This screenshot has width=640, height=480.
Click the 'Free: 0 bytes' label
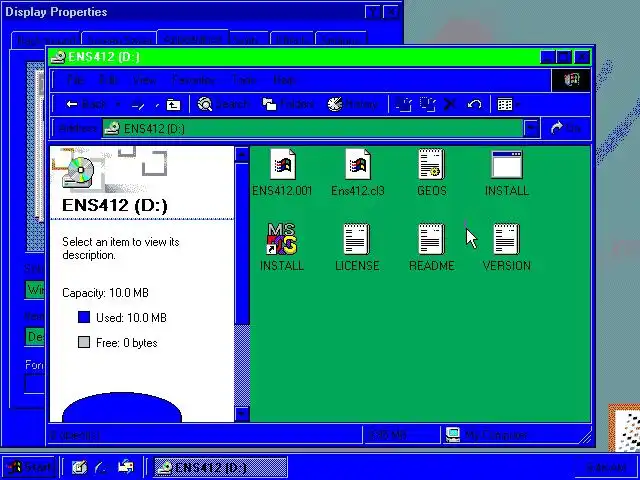pyautogui.click(x=127, y=343)
